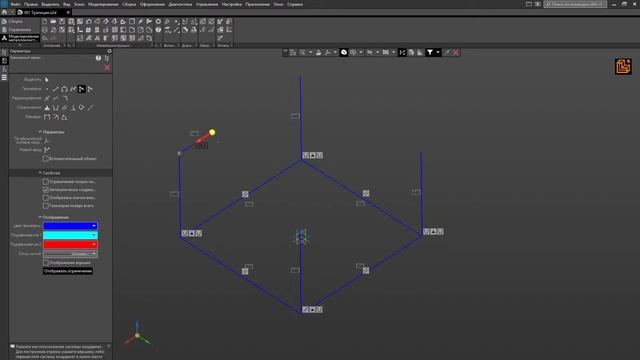Image resolution: width=640 pixels, height=360 pixels.
Task: Switch to the 001 Трапеция.a3d tab
Action: click(40, 13)
